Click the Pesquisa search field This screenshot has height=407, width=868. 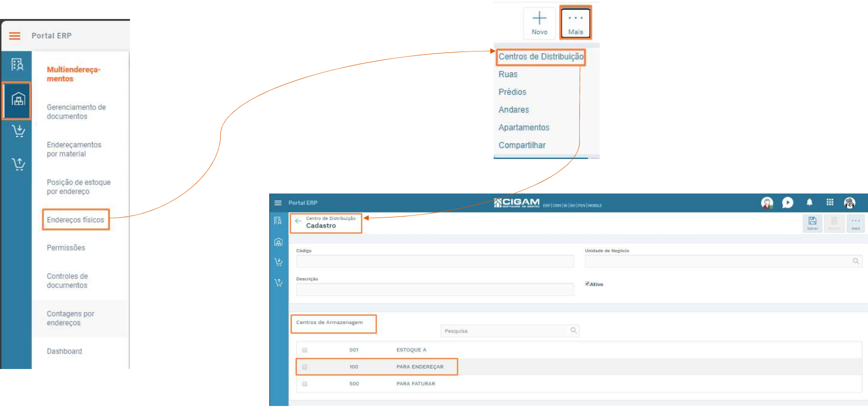pos(510,330)
